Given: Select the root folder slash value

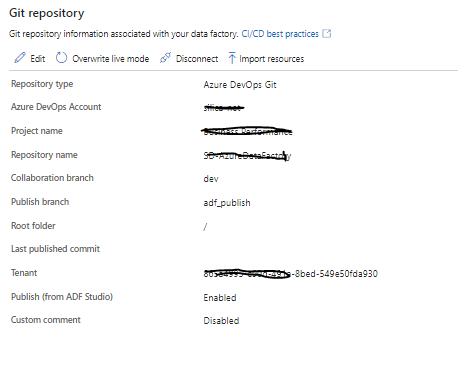Looking at the screenshot, I should tap(205, 227).
